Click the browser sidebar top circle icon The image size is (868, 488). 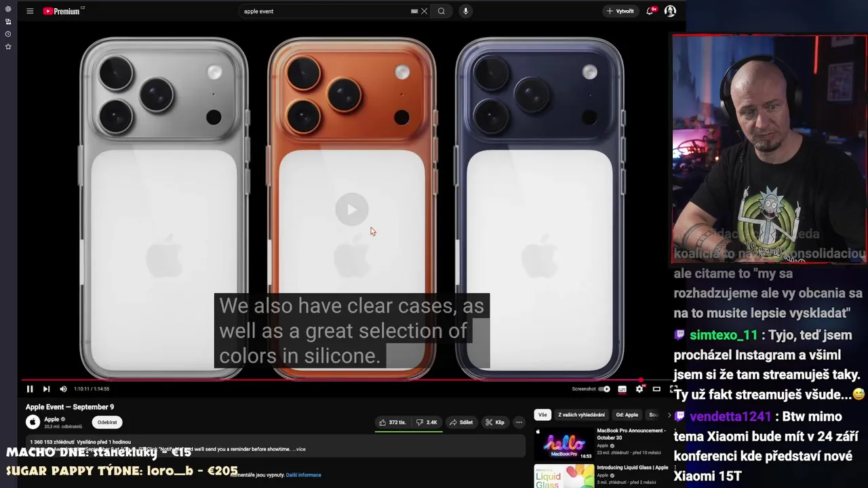point(8,9)
